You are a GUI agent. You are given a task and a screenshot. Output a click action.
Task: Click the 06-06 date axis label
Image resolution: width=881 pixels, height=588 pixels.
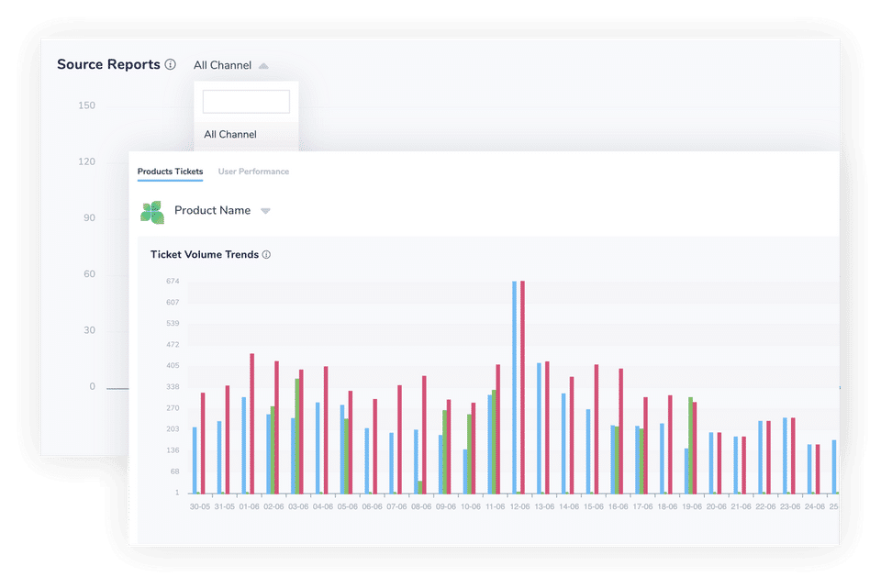(372, 506)
